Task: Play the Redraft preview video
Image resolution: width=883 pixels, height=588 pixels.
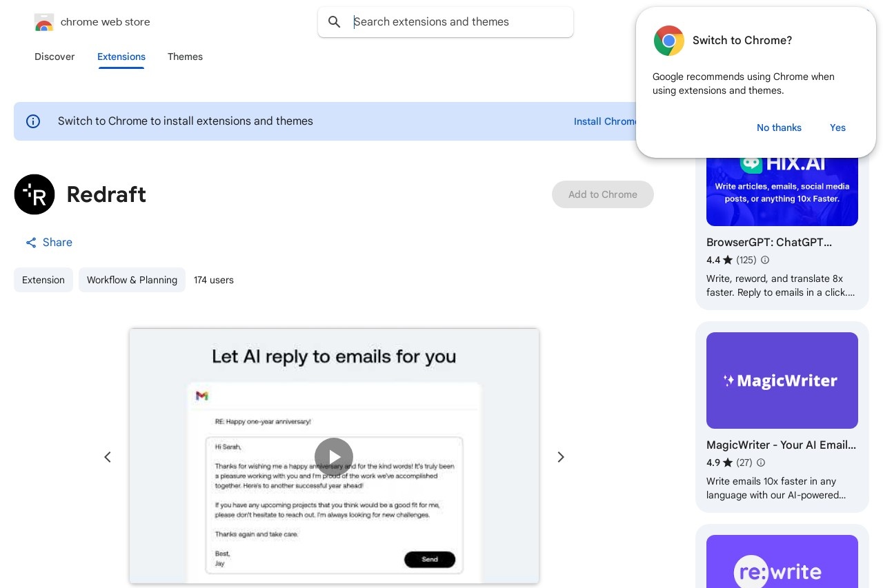Action: (x=334, y=457)
